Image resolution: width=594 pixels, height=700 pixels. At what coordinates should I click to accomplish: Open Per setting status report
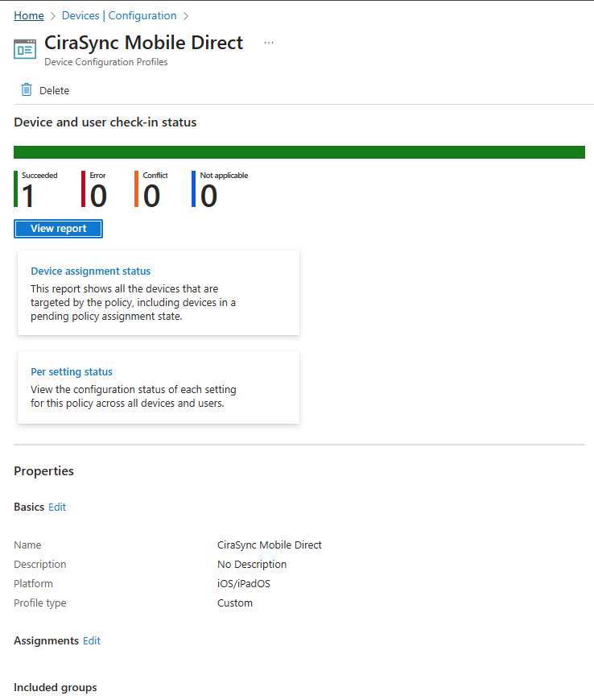pyautogui.click(x=72, y=372)
